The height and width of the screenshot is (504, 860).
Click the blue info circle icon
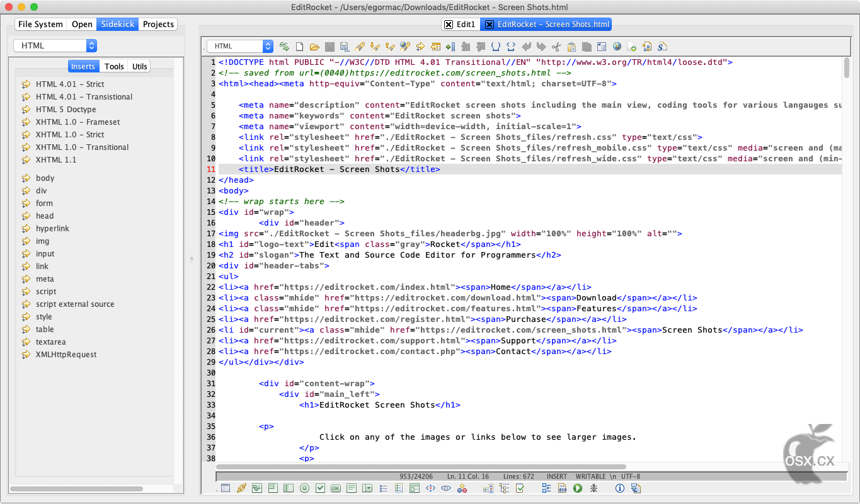619,488
